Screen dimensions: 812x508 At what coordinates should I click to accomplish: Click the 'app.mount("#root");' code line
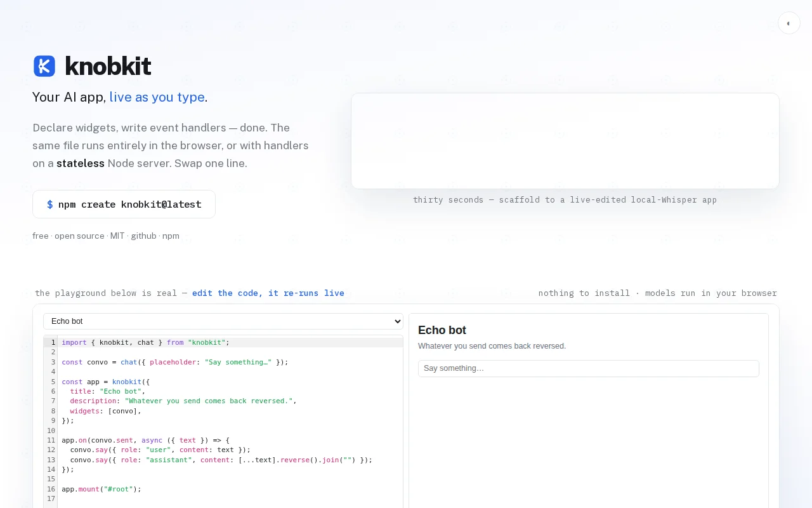(x=101, y=489)
